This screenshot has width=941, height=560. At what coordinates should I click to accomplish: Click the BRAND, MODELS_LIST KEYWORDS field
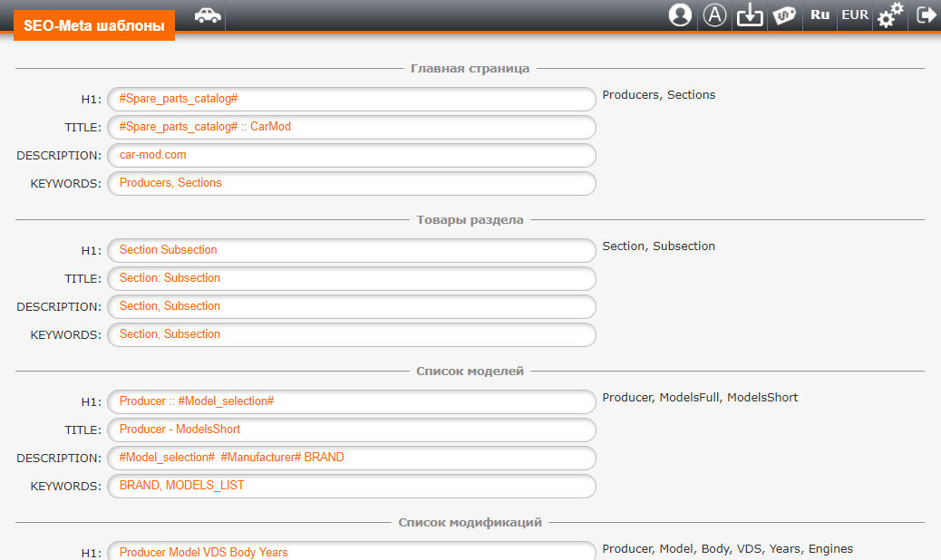coord(352,486)
